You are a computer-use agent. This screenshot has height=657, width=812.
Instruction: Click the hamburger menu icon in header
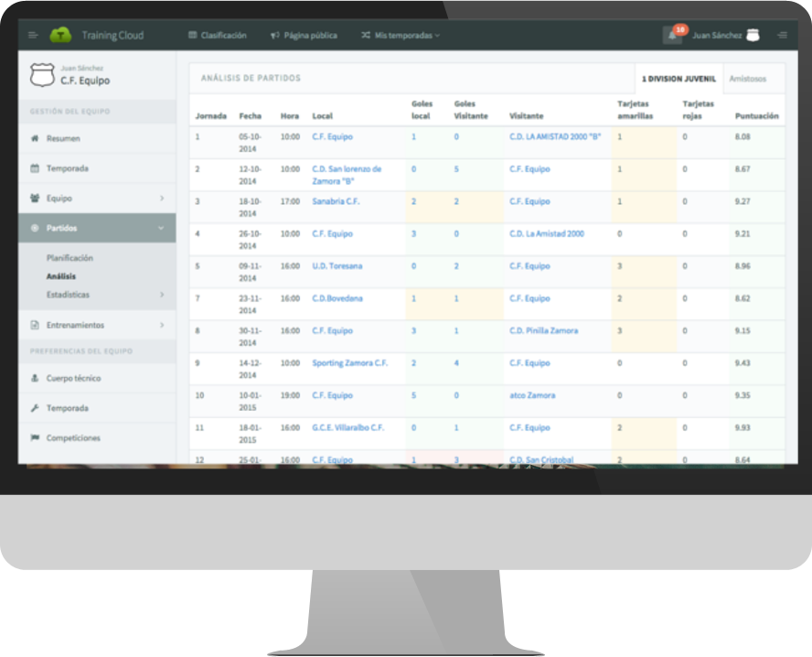pyautogui.click(x=33, y=36)
